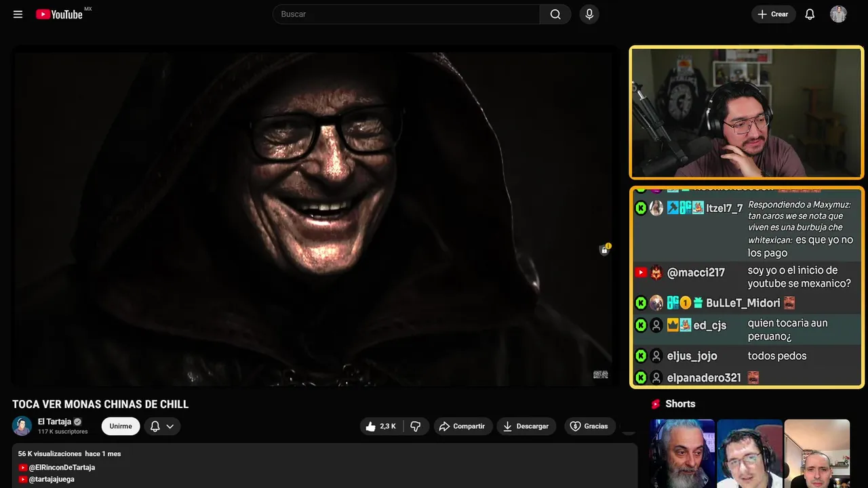
Task: Click YouTube icon beside @macci217
Action: [641, 272]
